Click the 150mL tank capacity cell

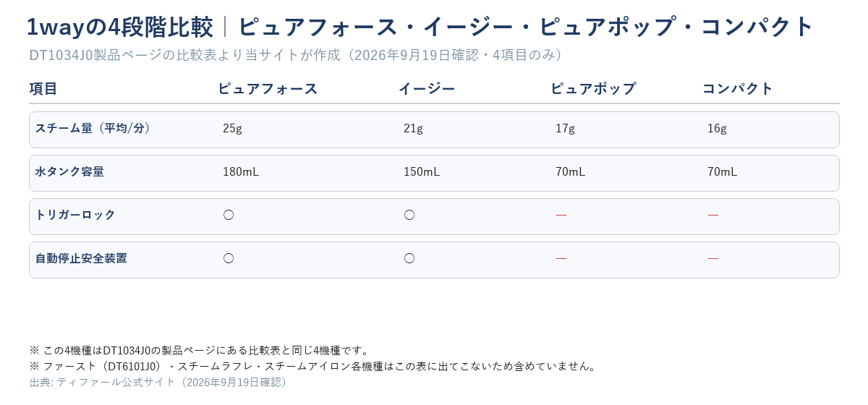pos(422,172)
